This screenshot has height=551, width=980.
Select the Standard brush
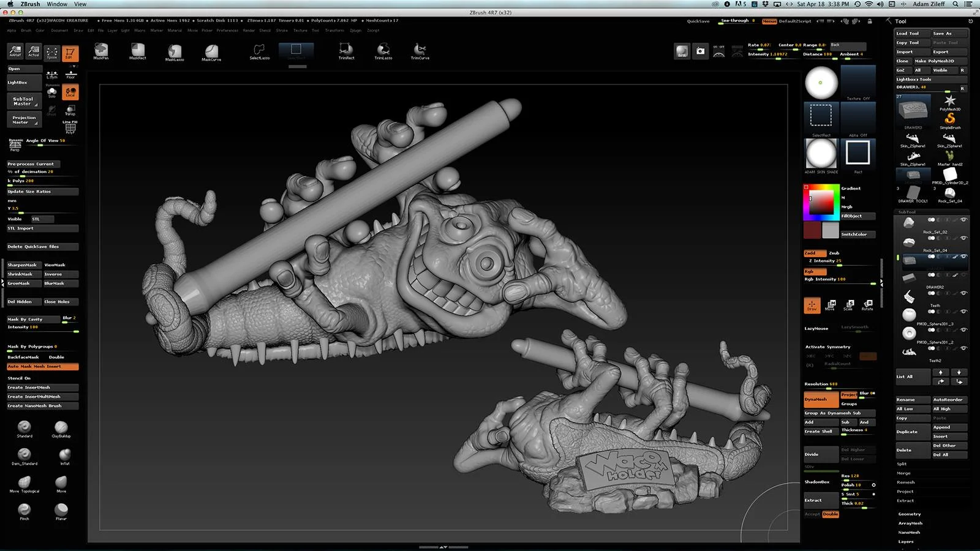click(x=24, y=429)
